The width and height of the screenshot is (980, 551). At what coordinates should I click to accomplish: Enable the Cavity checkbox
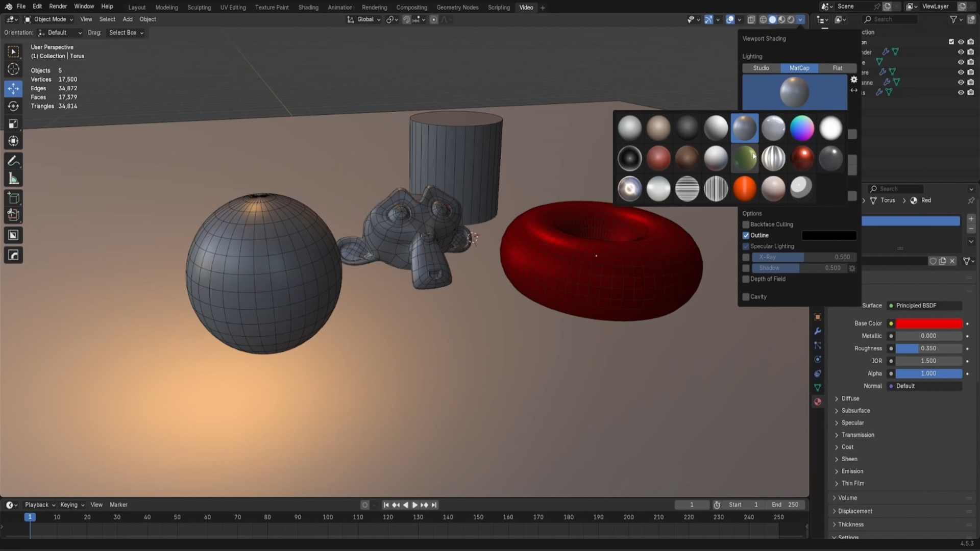(746, 297)
